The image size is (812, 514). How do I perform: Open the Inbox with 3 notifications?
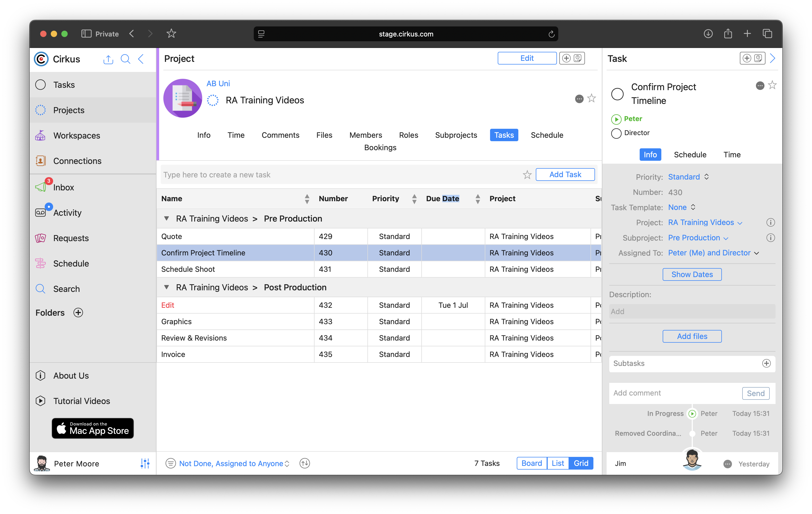click(x=63, y=187)
